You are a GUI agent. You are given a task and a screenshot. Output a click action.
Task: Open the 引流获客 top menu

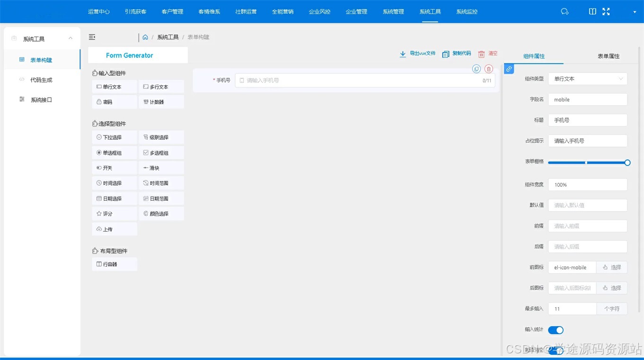tap(136, 12)
